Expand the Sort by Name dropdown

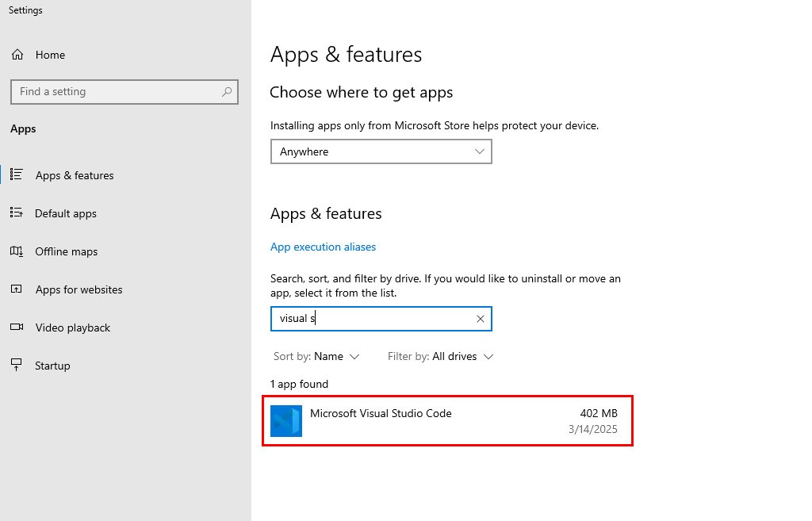pos(316,356)
